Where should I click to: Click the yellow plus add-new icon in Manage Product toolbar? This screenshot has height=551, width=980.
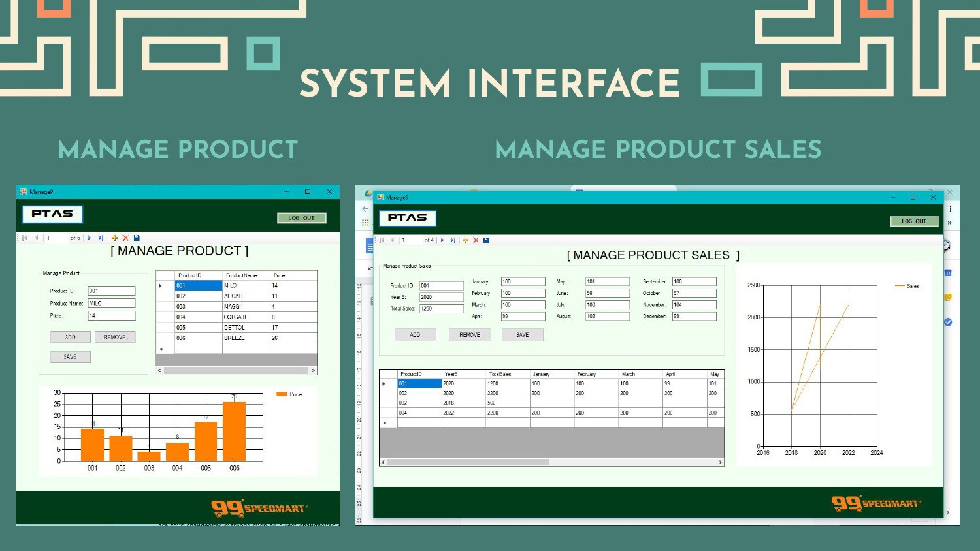tap(114, 238)
